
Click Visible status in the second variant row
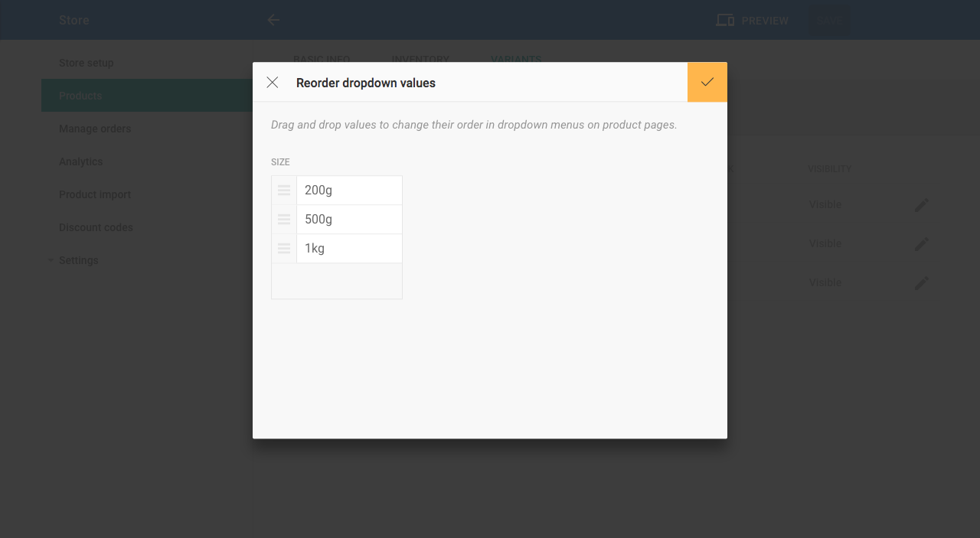point(825,243)
